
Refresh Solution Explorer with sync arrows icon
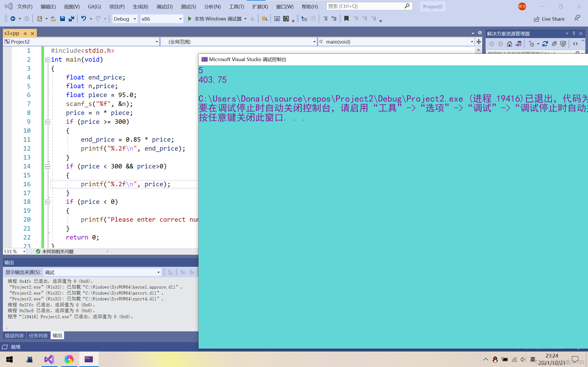(545, 44)
